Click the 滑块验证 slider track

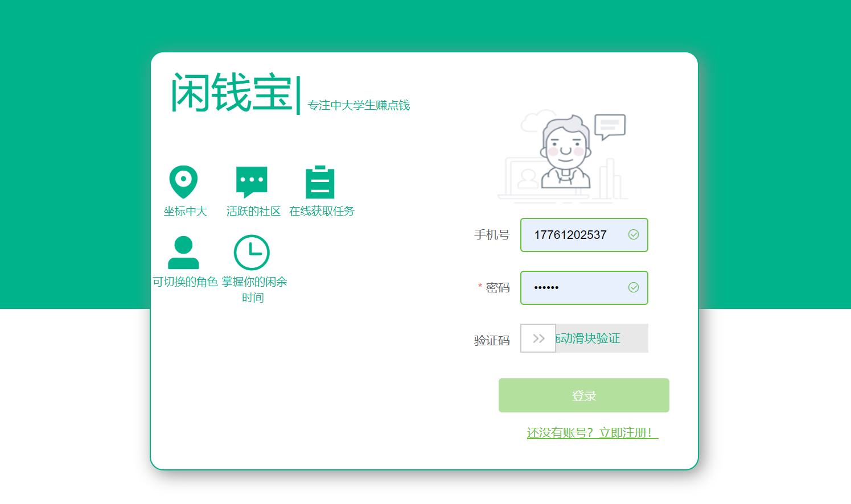601,338
